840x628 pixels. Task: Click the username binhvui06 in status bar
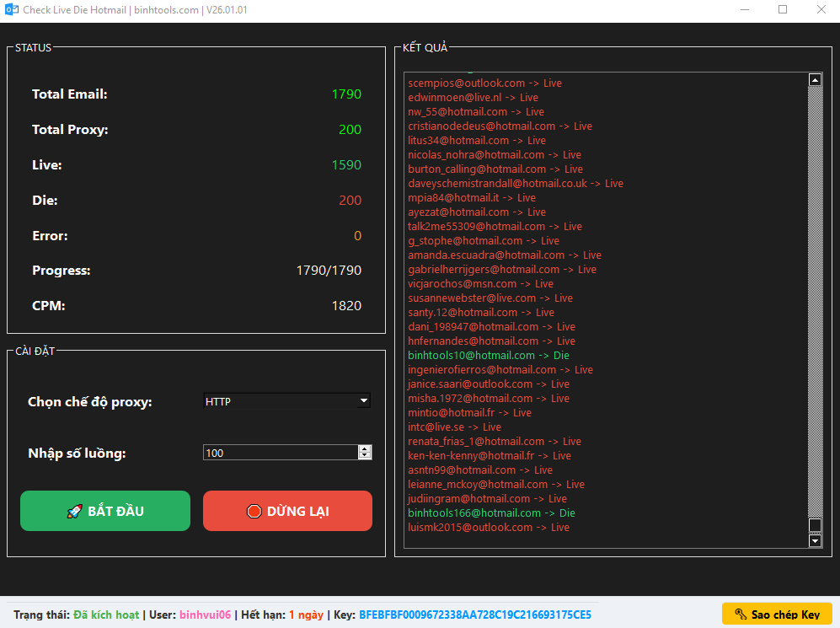coord(205,615)
